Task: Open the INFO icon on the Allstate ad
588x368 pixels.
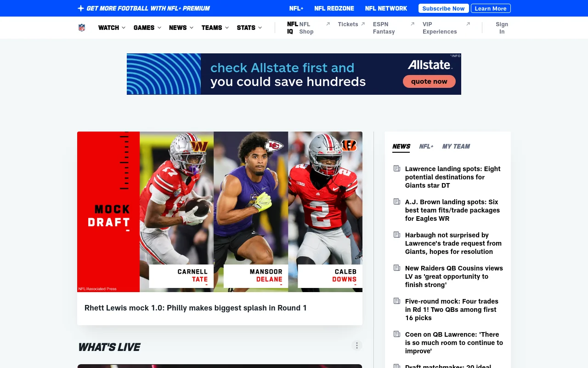Action: [455, 56]
